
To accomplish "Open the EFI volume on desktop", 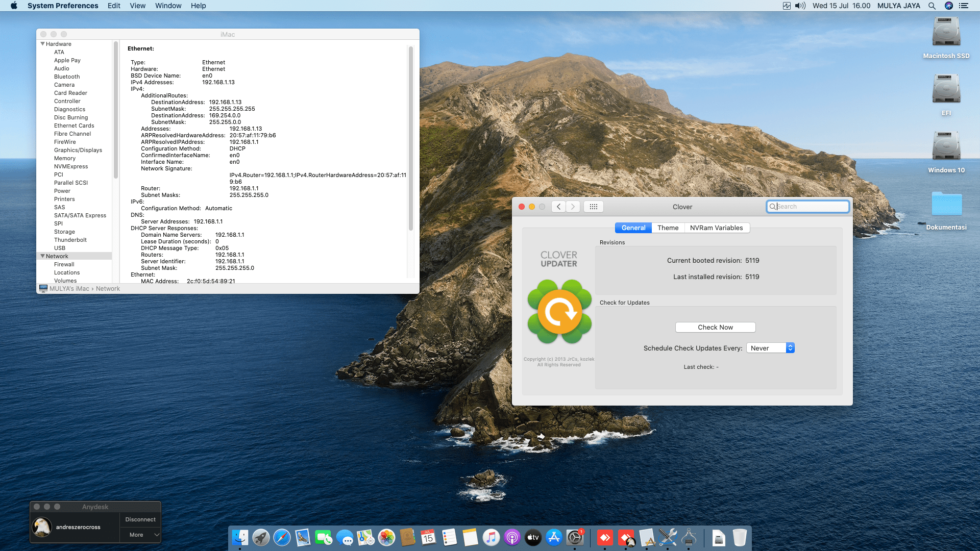I will pyautogui.click(x=946, y=95).
